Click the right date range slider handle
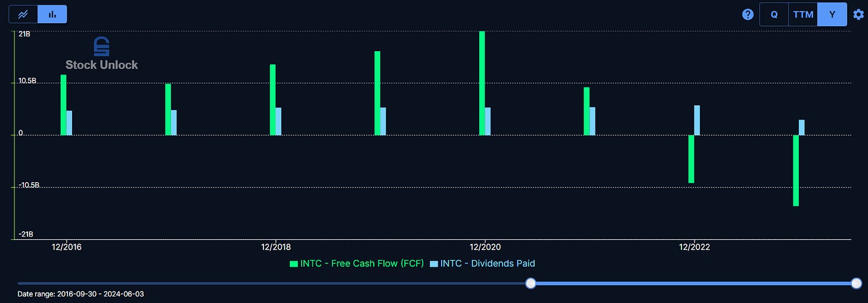The width and height of the screenshot is (868, 303). [x=857, y=283]
